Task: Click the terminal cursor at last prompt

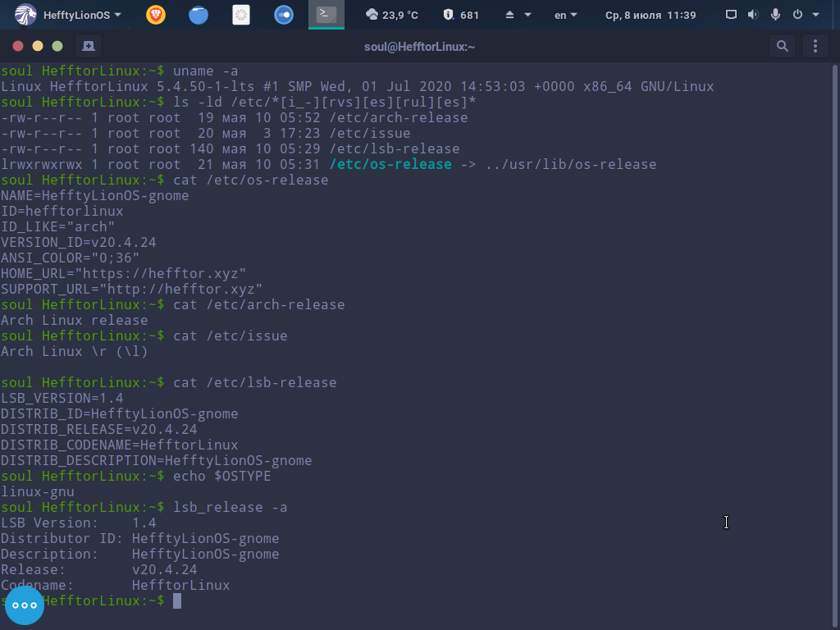Action: coord(177,601)
